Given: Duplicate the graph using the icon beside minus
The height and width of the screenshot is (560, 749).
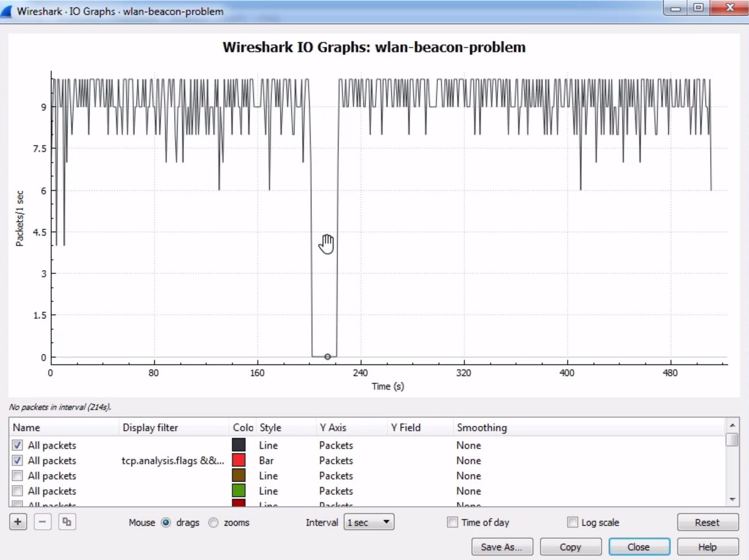Looking at the screenshot, I should pyautogui.click(x=67, y=522).
